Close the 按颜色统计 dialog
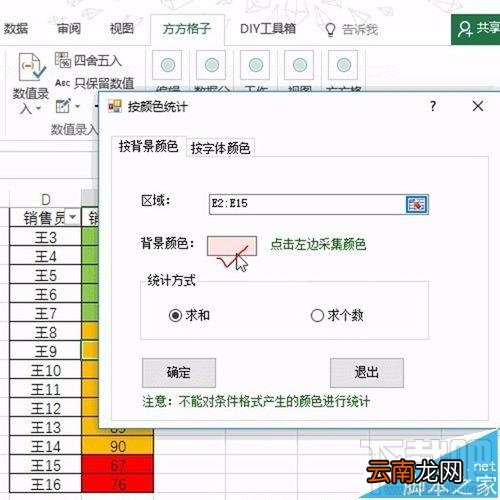The height and width of the screenshot is (500, 500). tap(478, 106)
